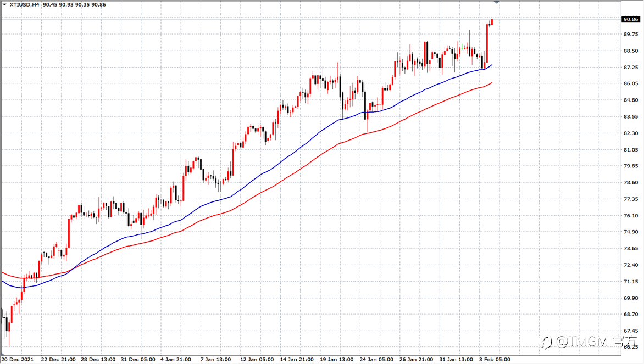Click the 87.25 price axis label

pyautogui.click(x=631, y=68)
